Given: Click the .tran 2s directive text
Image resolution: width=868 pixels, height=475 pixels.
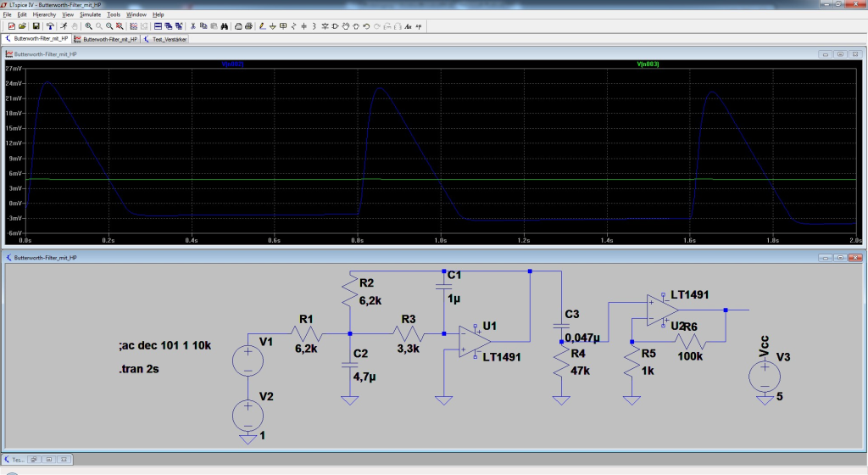Looking at the screenshot, I should click(x=139, y=369).
